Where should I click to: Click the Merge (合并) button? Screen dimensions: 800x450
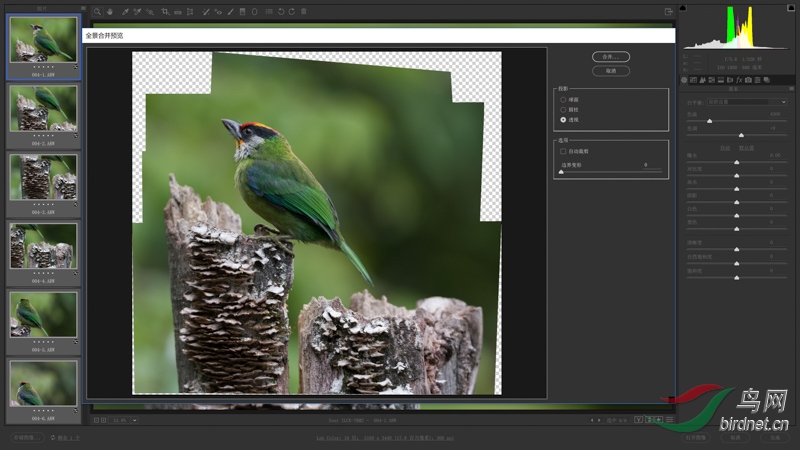coord(610,57)
